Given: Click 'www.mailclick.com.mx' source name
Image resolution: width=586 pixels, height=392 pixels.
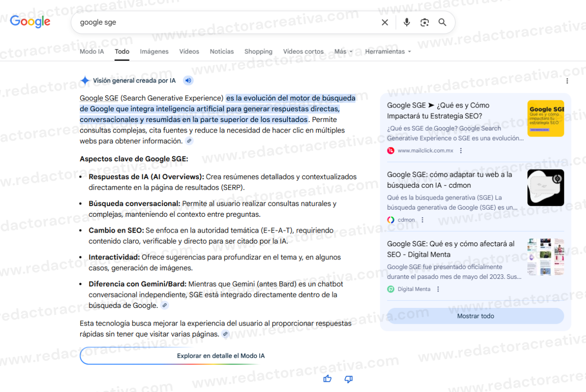Looking at the screenshot, I should pyautogui.click(x=425, y=151).
